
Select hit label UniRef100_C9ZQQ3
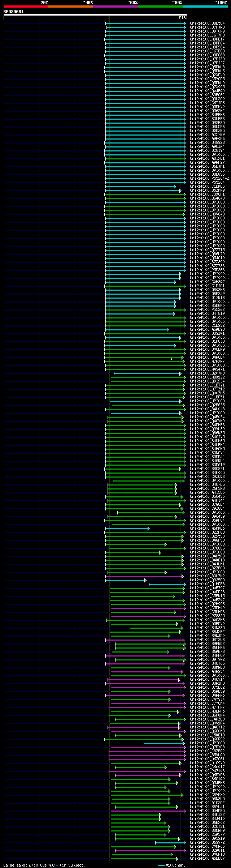(207, 477)
